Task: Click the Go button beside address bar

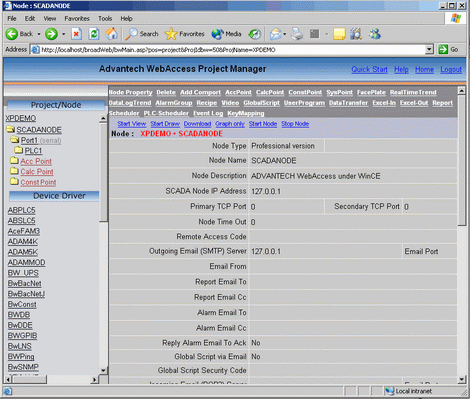Action: click(x=449, y=49)
